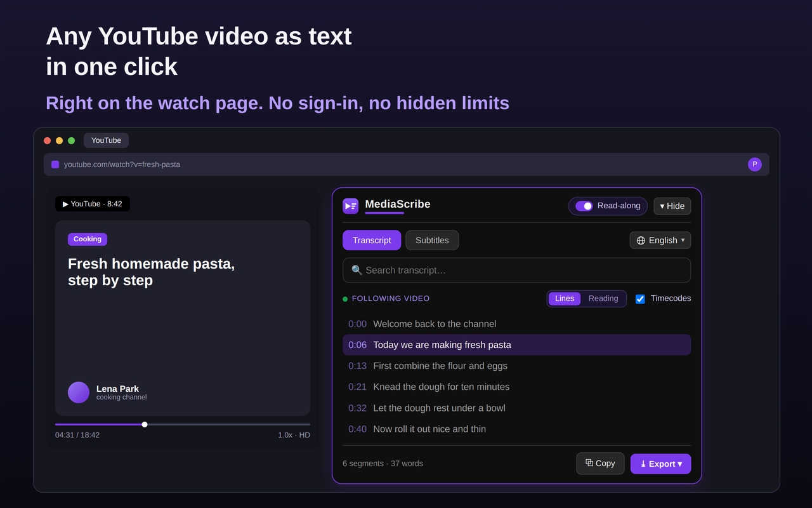The width and height of the screenshot is (812, 508).
Task: Click the MediaScribe panel title
Action: [398, 204]
